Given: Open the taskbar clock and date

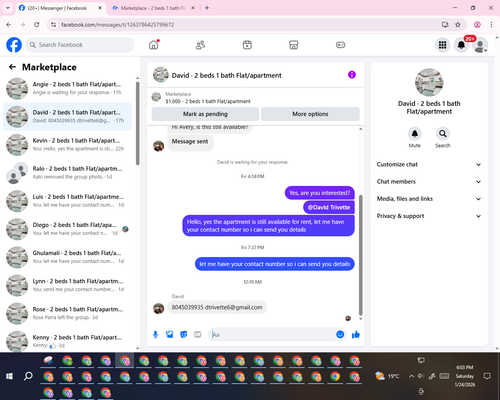Looking at the screenshot, I should point(465,376).
